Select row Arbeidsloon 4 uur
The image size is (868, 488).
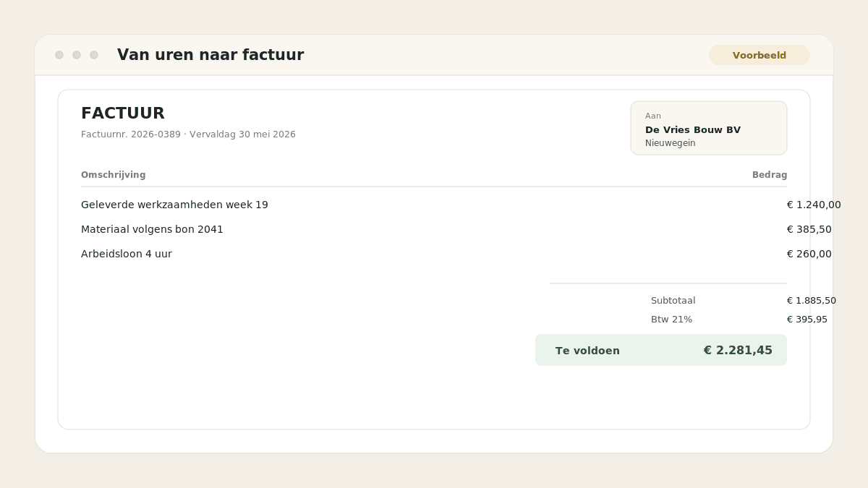coord(434,254)
